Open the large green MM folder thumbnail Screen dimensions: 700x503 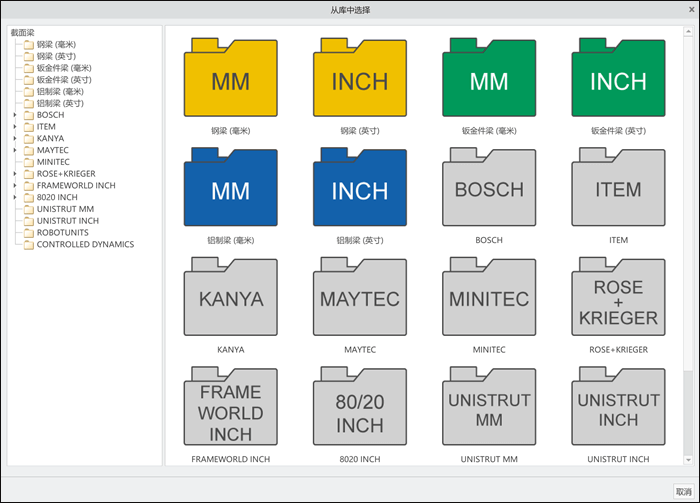point(489,78)
